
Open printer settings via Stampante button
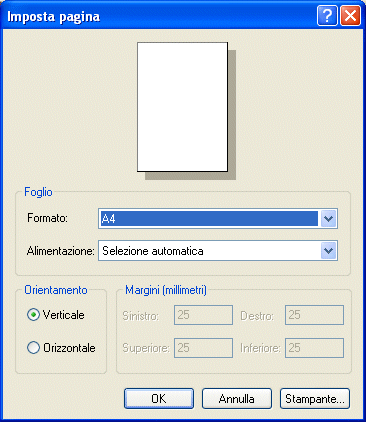315,398
